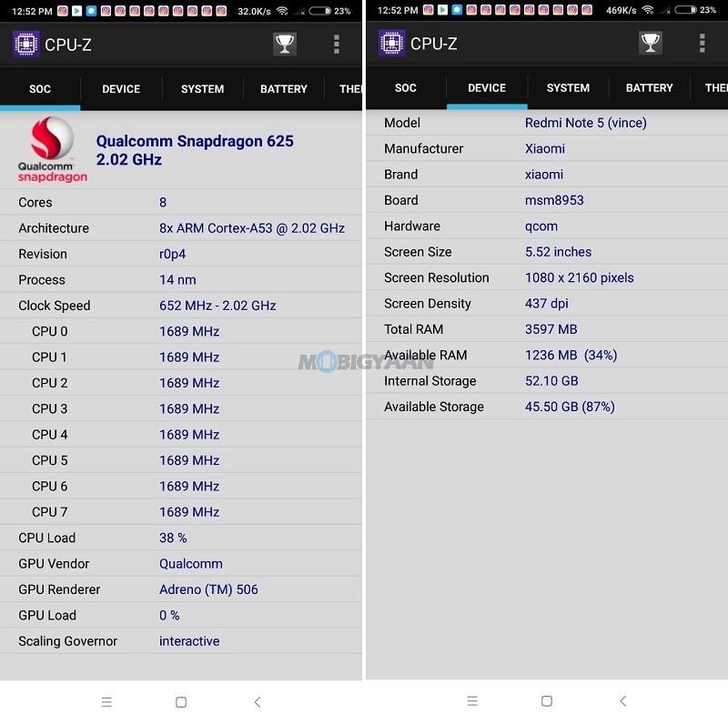
Task: Tap the Board value "msm8953"
Action: (554, 200)
